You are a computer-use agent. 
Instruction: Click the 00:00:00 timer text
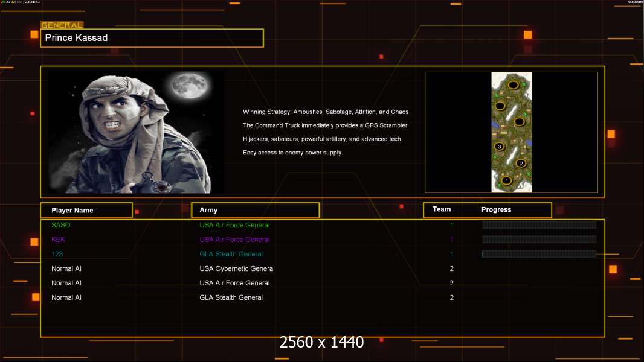[x=636, y=2]
